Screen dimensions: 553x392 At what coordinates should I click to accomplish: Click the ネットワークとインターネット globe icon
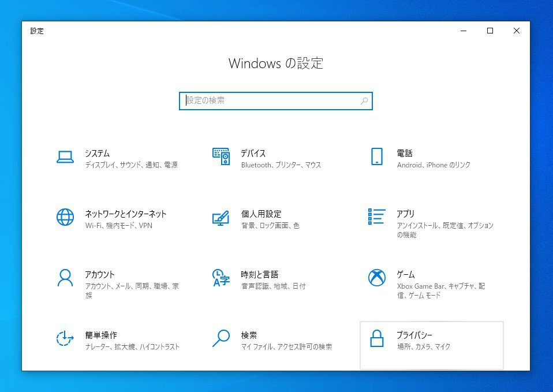pyautogui.click(x=65, y=217)
